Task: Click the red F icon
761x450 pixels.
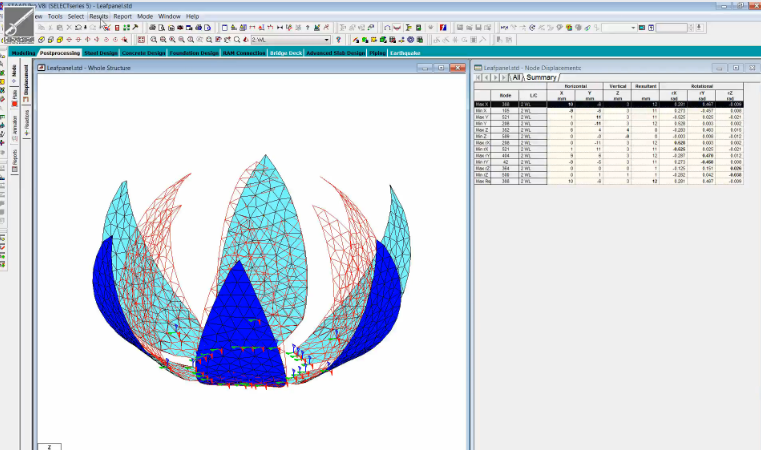Action: pyautogui.click(x=443, y=28)
